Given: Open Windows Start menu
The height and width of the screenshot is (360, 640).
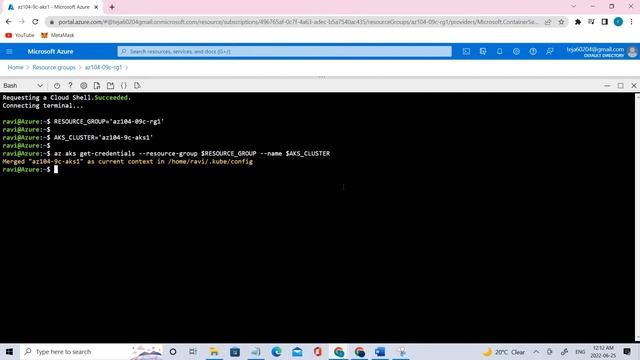Looking at the screenshot, I should point(9,352).
